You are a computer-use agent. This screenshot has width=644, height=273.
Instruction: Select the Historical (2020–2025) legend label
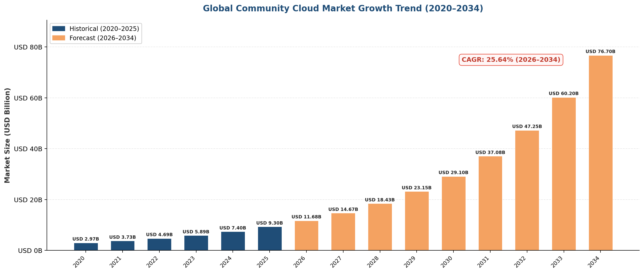pos(104,29)
